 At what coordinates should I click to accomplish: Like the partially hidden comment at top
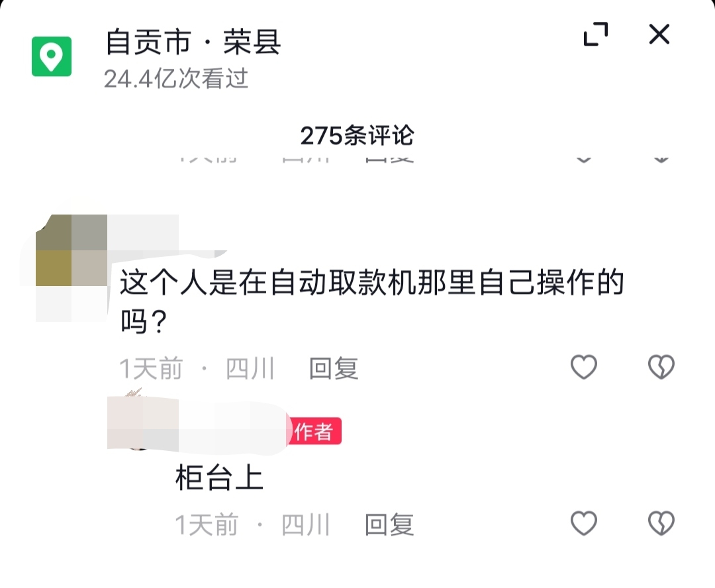584,159
